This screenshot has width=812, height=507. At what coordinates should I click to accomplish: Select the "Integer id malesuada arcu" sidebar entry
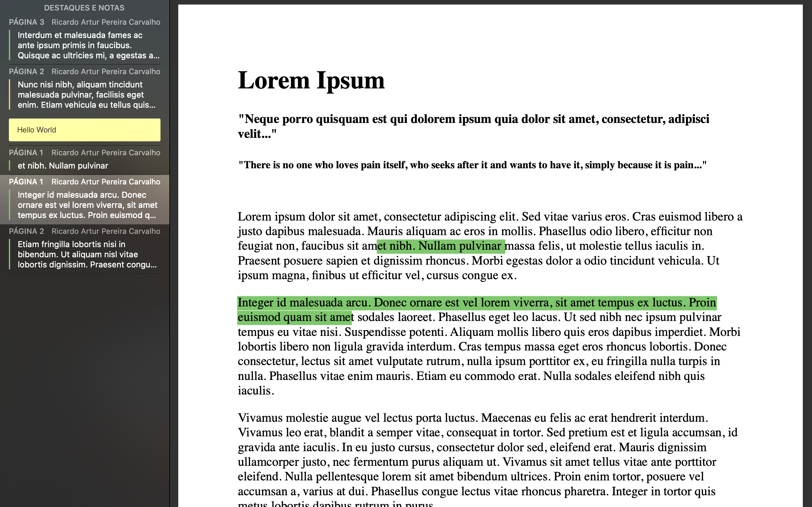coord(87,205)
